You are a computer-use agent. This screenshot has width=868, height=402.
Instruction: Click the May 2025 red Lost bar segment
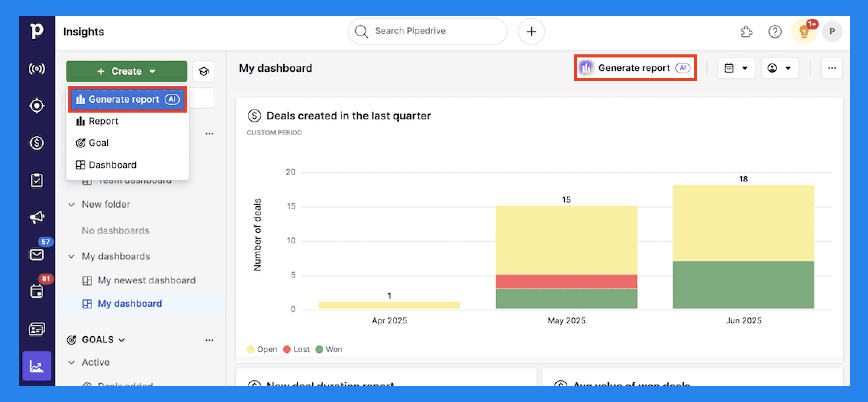pos(566,281)
